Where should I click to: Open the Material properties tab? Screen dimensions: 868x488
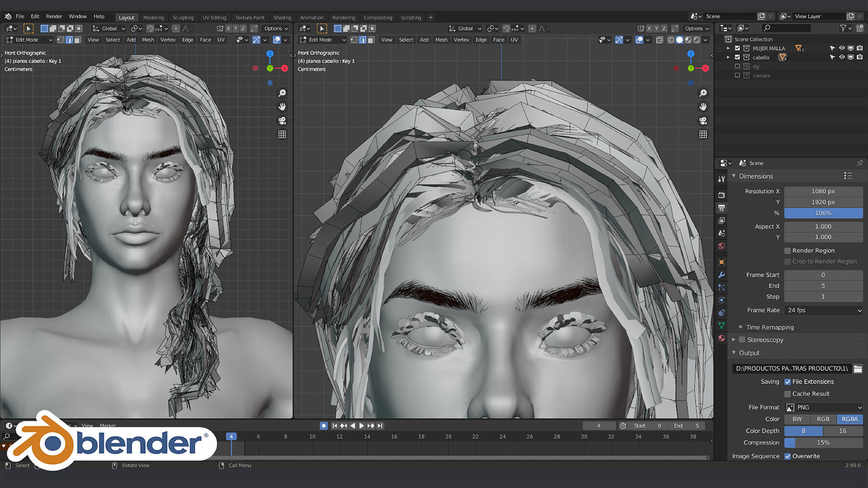point(721,338)
